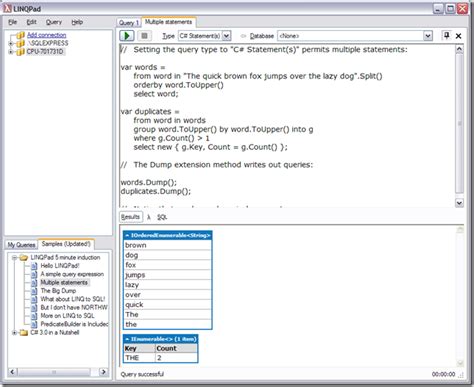The height and width of the screenshot is (387, 474).
Task: Open the PredicateBuilder is Included sample
Action: tap(74, 324)
